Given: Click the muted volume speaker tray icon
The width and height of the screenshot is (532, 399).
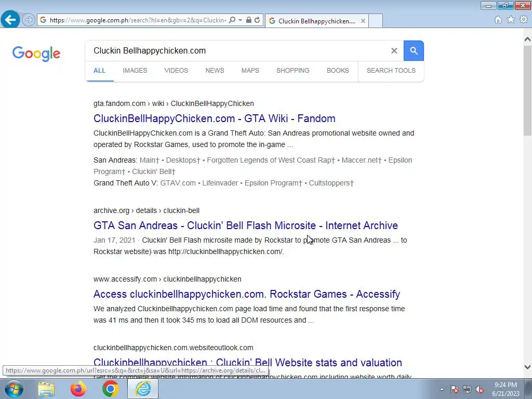Looking at the screenshot, I should pos(480,390).
